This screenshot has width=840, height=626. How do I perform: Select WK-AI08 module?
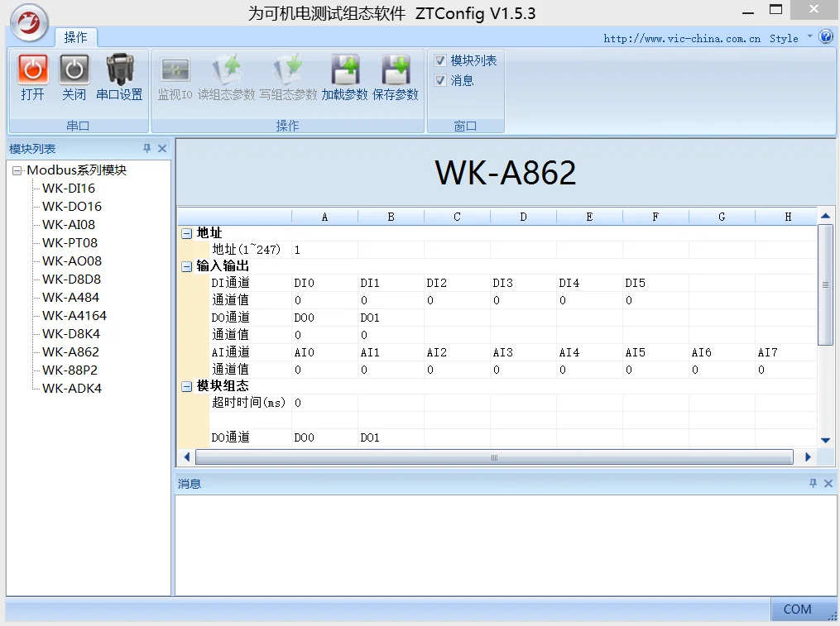pos(69,225)
